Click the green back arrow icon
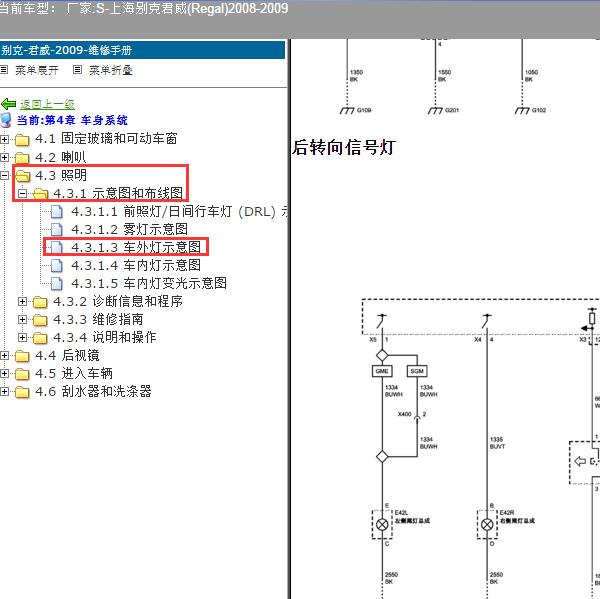The image size is (600, 599). click(8, 104)
